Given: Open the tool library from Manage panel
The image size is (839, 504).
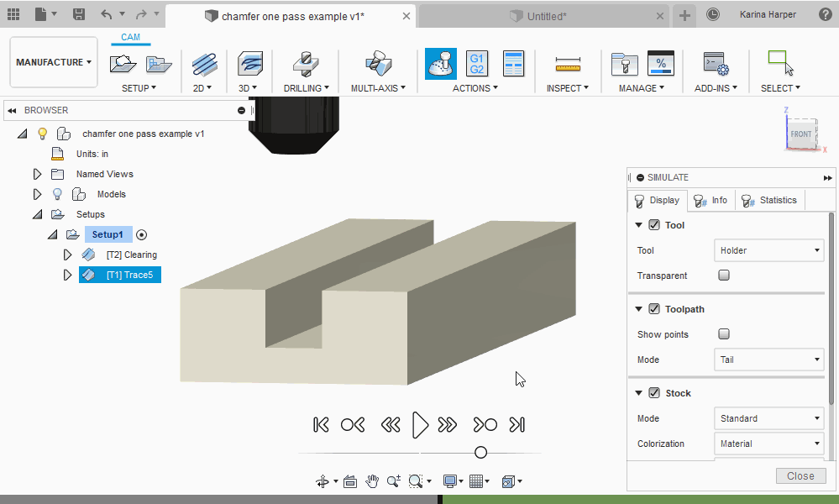Looking at the screenshot, I should (624, 64).
